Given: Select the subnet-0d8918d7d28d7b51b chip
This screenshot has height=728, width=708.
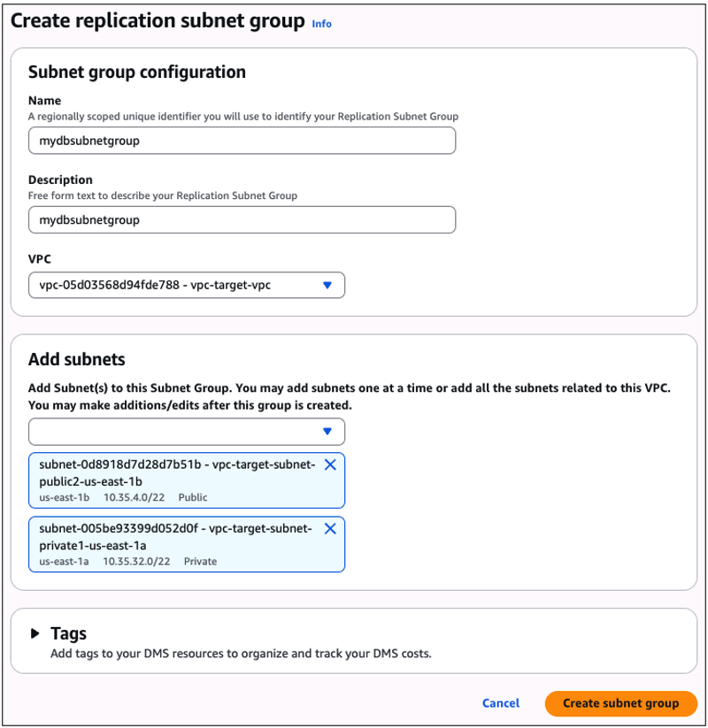Looking at the screenshot, I should click(x=177, y=481).
